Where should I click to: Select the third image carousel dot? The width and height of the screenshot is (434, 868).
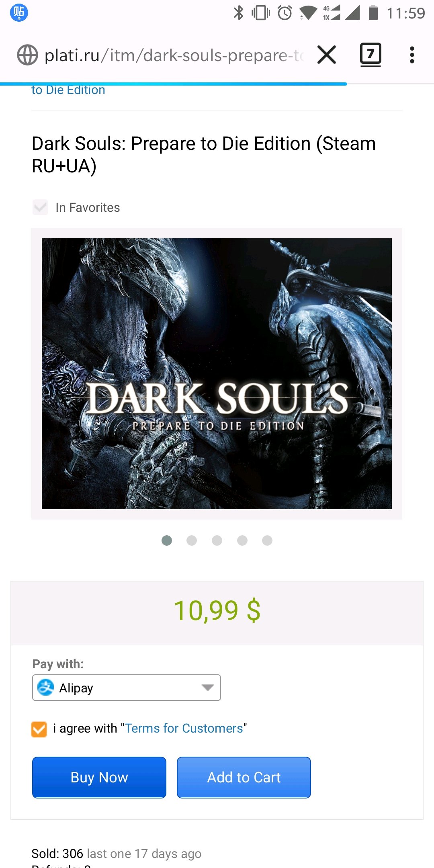(217, 540)
